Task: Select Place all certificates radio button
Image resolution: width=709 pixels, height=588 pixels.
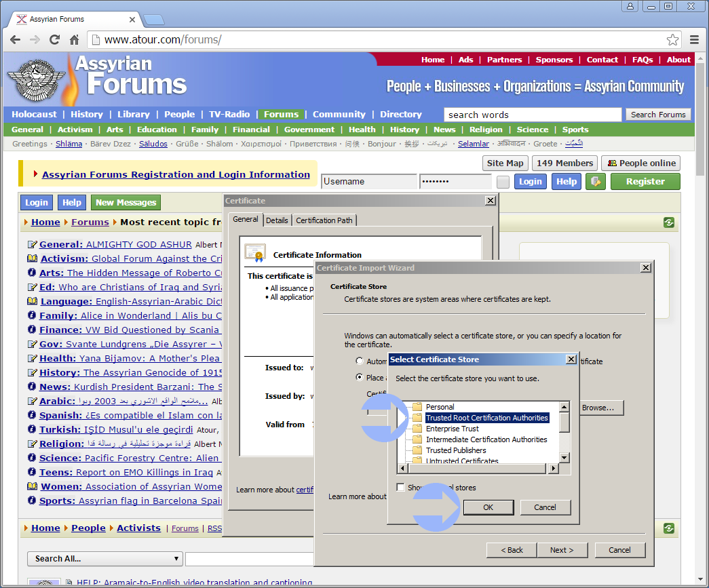Action: 360,377
